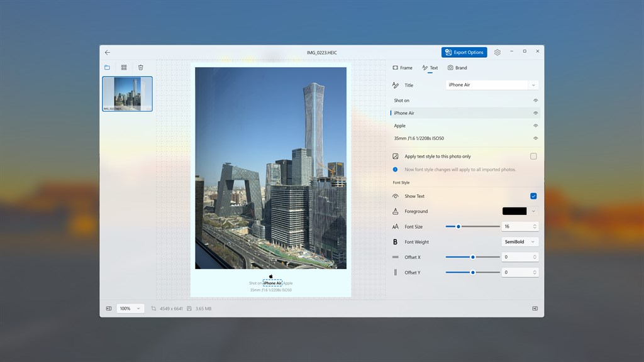
Task: Click the Offset X icon
Action: 396,257
